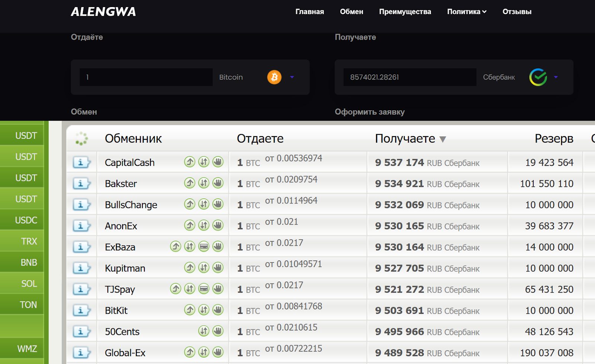Click the AnonEx exchanger name
Viewport: 595px width, 364px height.
(x=121, y=226)
